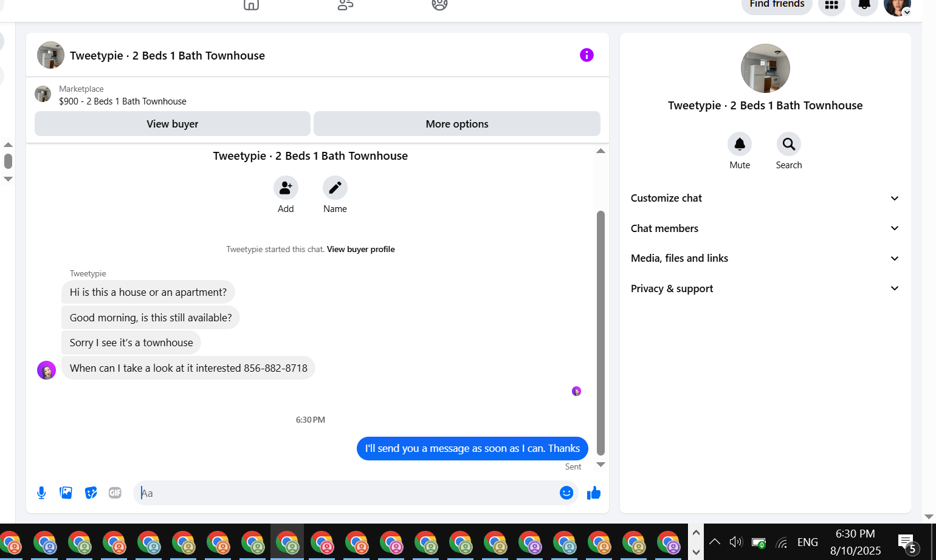
Task: Open the GIF picker
Action: pyautogui.click(x=115, y=493)
